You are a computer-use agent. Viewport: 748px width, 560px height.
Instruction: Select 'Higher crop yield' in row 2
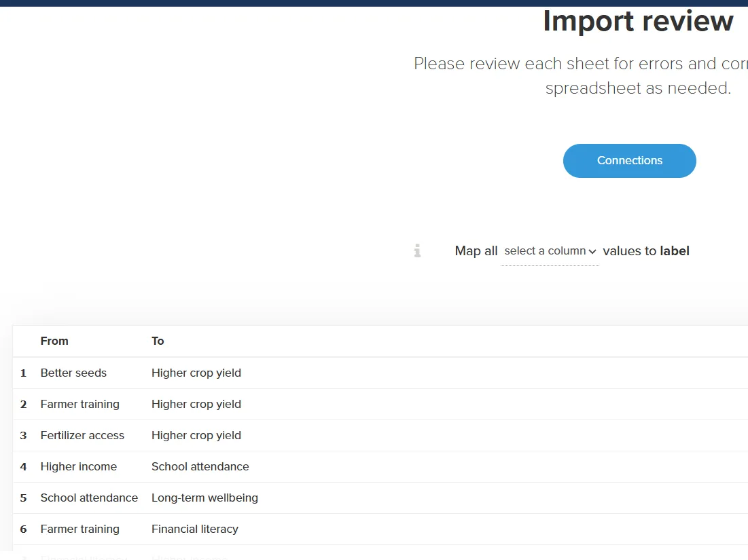click(x=196, y=404)
